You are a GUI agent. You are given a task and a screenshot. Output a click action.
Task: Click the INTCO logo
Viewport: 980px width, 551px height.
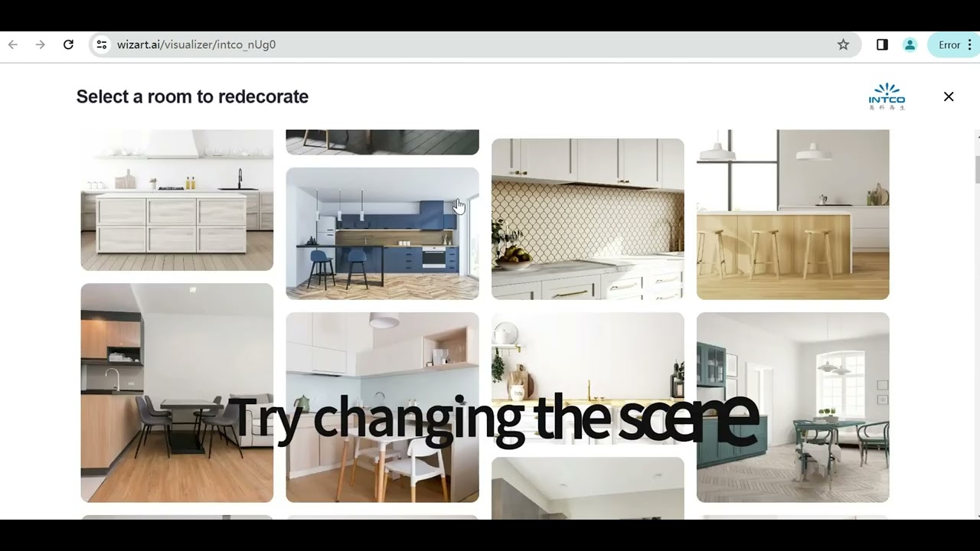(887, 96)
